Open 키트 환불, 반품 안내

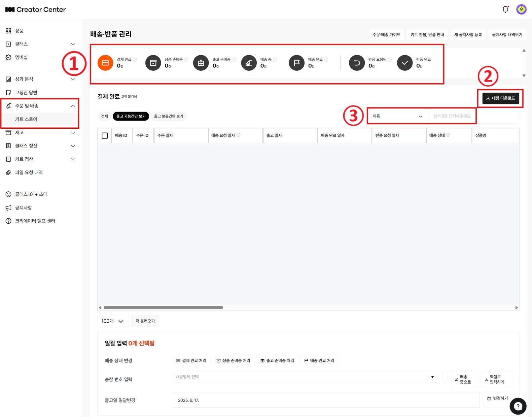click(x=427, y=35)
